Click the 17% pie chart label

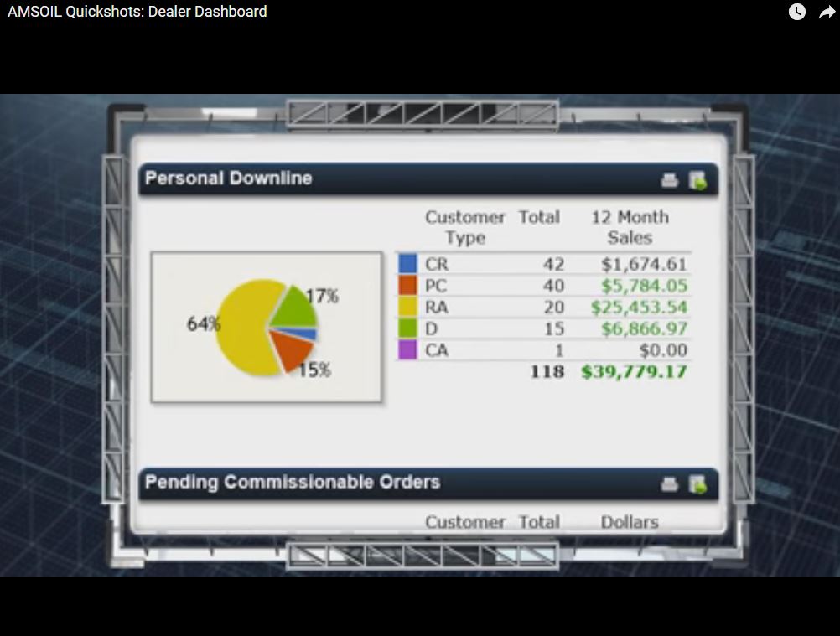pos(322,296)
